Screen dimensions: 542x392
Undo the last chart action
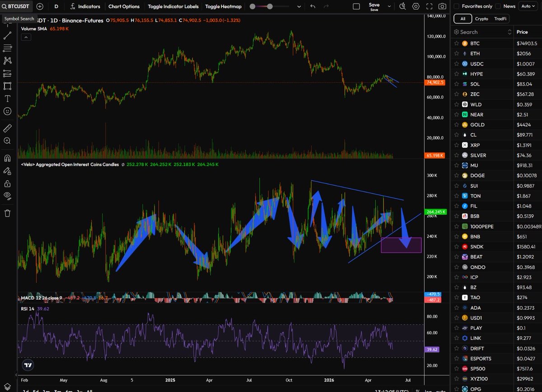(313, 6)
